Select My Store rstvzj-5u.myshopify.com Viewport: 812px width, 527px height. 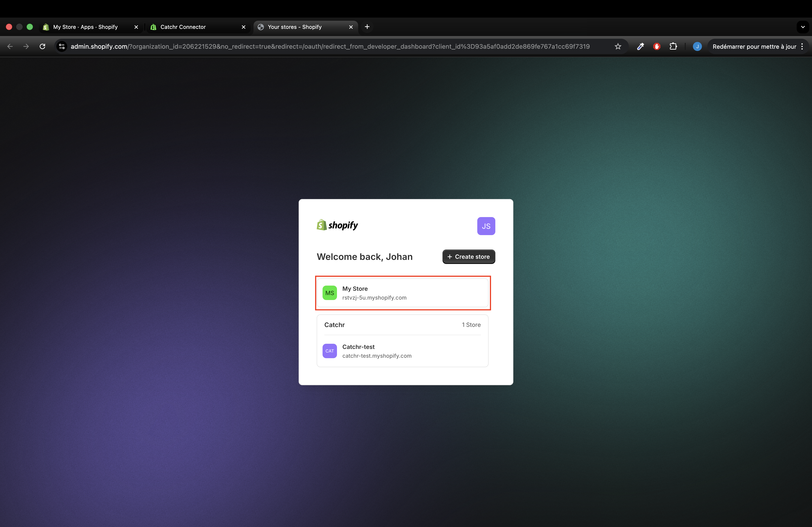(403, 293)
